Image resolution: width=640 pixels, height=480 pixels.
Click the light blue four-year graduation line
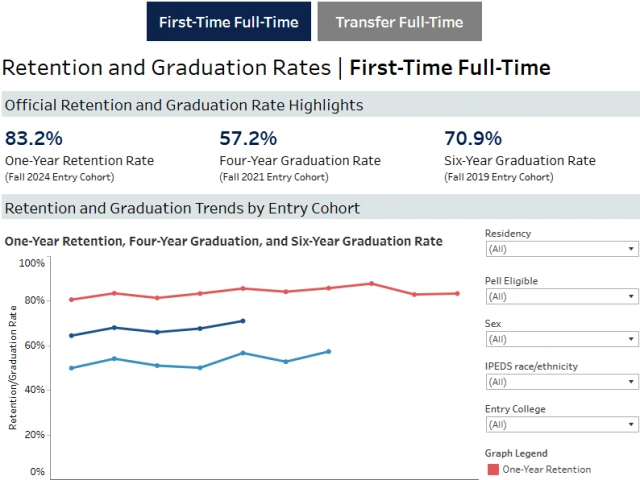click(178, 366)
